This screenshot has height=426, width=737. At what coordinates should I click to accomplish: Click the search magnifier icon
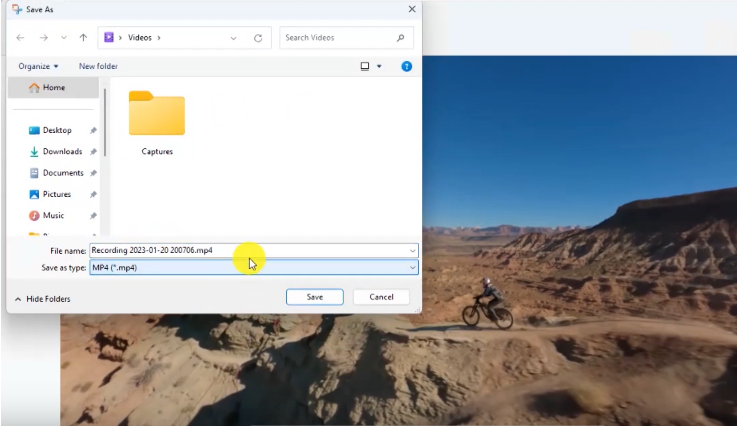point(400,38)
